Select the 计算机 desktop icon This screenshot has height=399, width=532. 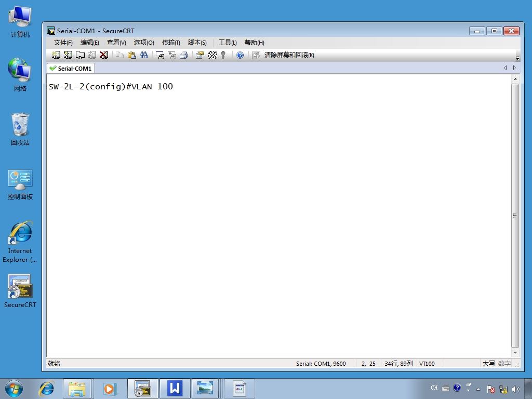pos(20,22)
